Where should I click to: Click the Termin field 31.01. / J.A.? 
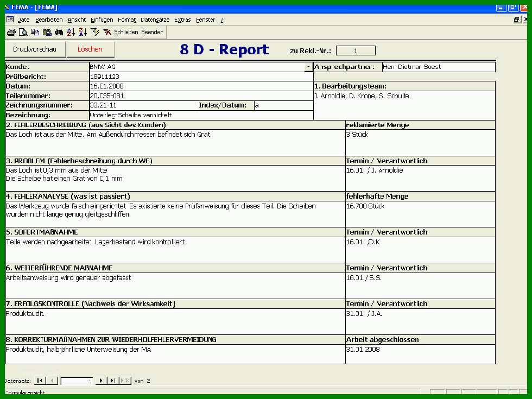pyautogui.click(x=420, y=321)
